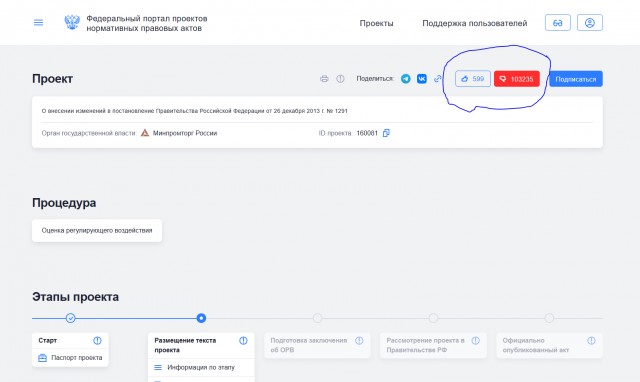Open info icon on Размещение текста проекта

[x=243, y=340]
